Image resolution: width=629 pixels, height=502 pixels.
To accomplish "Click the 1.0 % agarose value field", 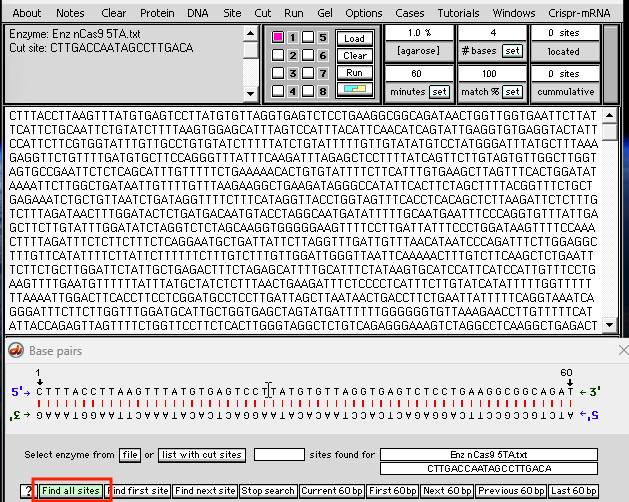I will click(x=419, y=33).
